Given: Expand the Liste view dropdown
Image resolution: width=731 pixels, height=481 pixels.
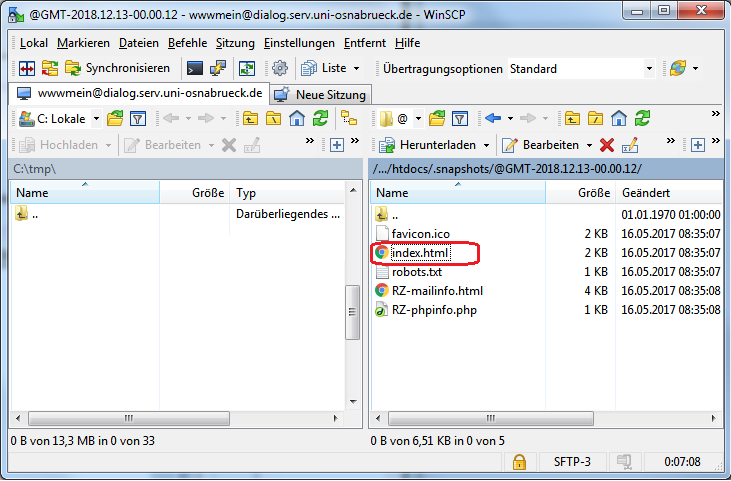Looking at the screenshot, I should pyautogui.click(x=357, y=69).
